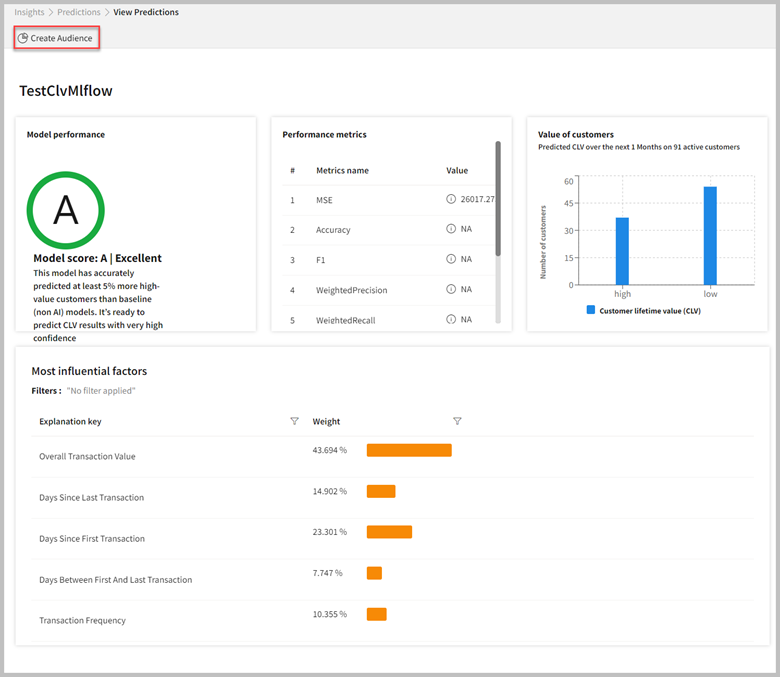Click the Days Since Last Transaction bar
Viewport: 780px width, 677px height.
381,491
